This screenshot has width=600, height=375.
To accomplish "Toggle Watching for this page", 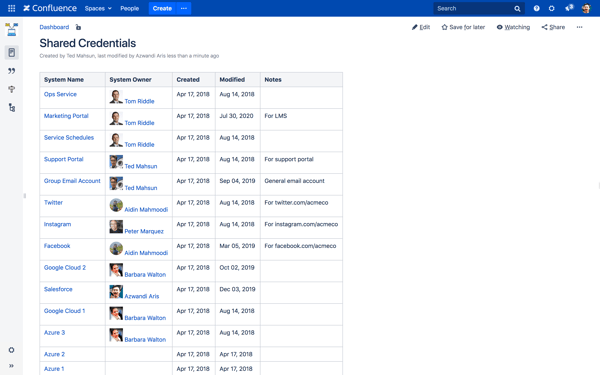I will click(x=513, y=27).
